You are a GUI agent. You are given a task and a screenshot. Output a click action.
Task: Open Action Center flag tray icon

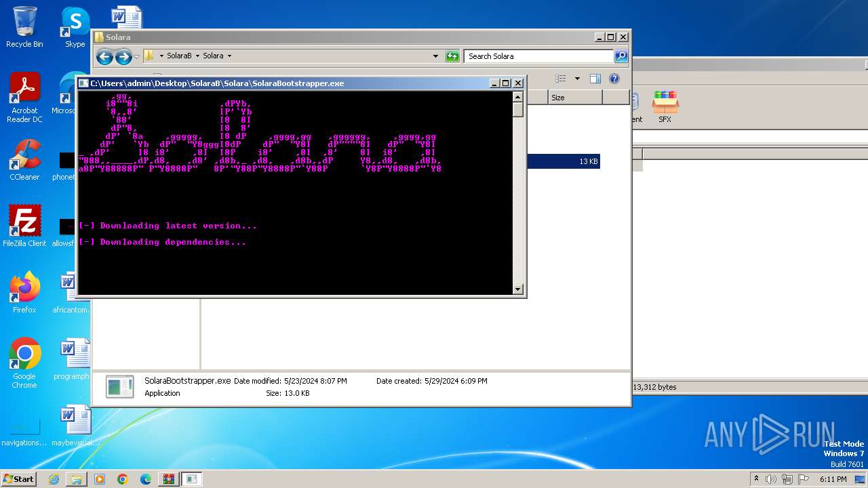[804, 479]
